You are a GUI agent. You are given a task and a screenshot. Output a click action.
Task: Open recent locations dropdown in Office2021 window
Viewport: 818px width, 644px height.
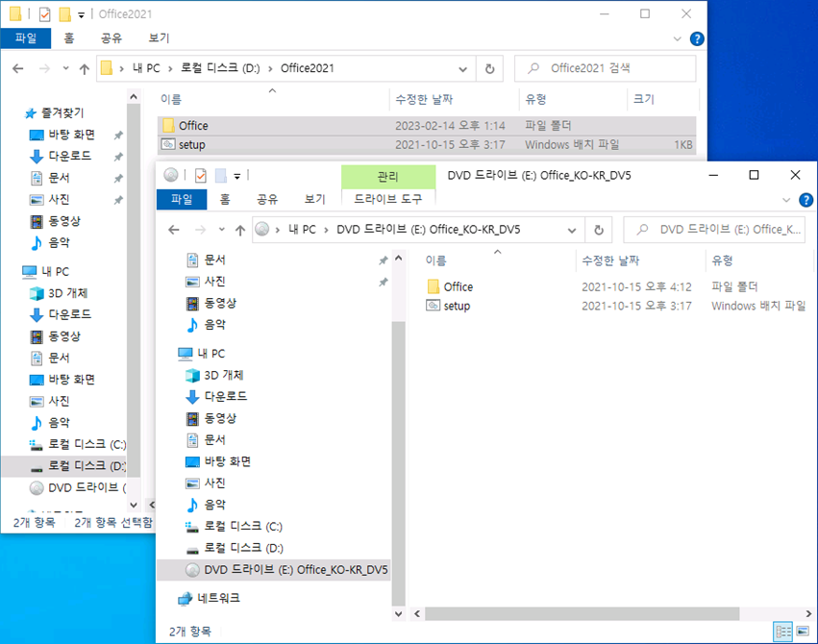click(65, 69)
